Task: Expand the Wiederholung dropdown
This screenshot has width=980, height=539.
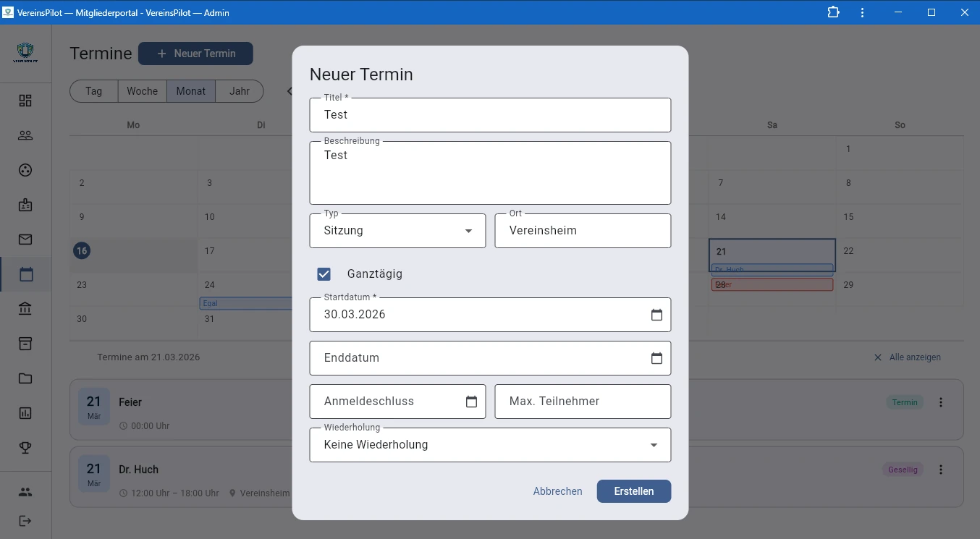Action: tap(653, 444)
